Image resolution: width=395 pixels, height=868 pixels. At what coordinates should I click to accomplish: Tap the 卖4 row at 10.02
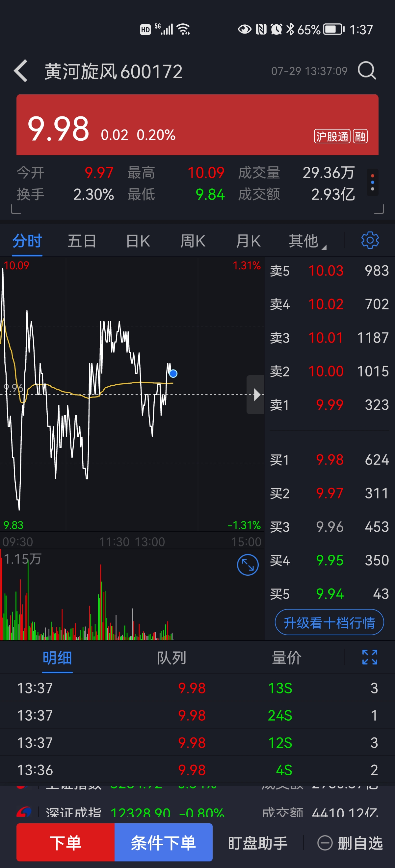click(x=329, y=304)
